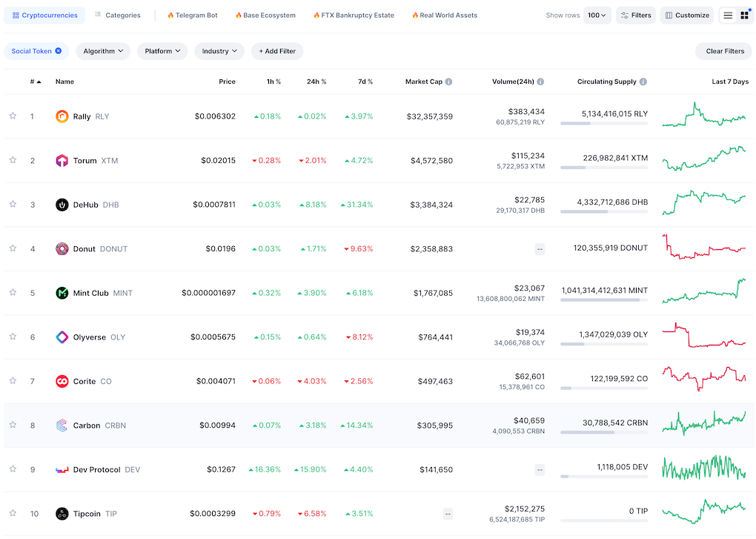Star Dev Protocol for watchlist
This screenshot has height=539, width=756.
coord(13,469)
